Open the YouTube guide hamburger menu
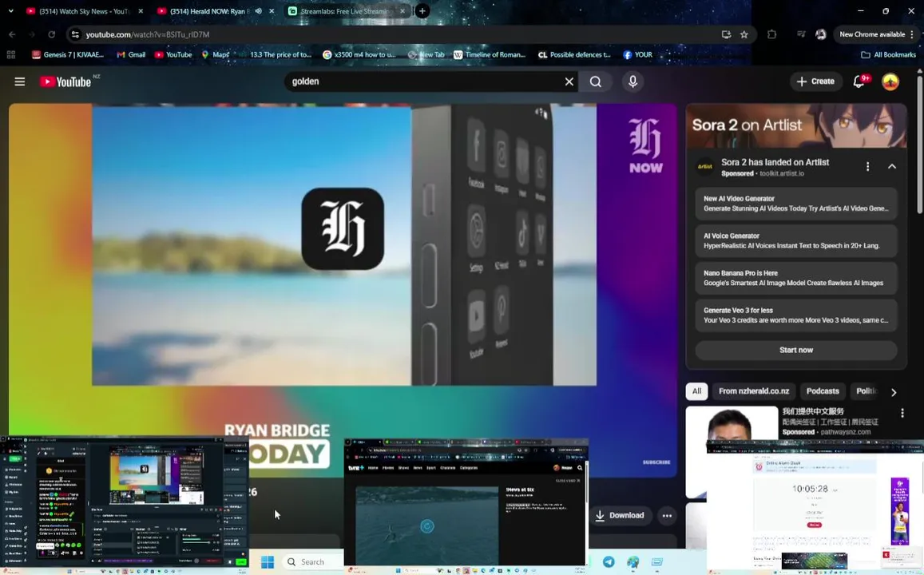This screenshot has height=575, width=924. (x=19, y=81)
